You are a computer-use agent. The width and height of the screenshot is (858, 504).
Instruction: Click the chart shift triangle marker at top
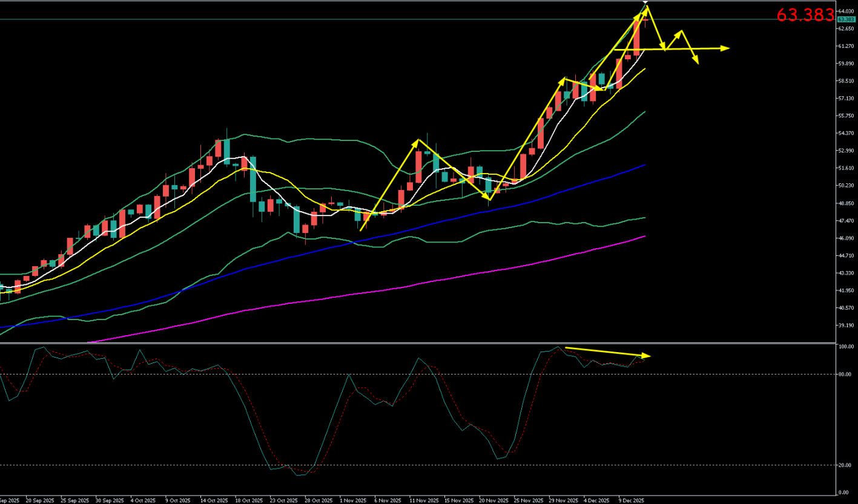pos(644,3)
